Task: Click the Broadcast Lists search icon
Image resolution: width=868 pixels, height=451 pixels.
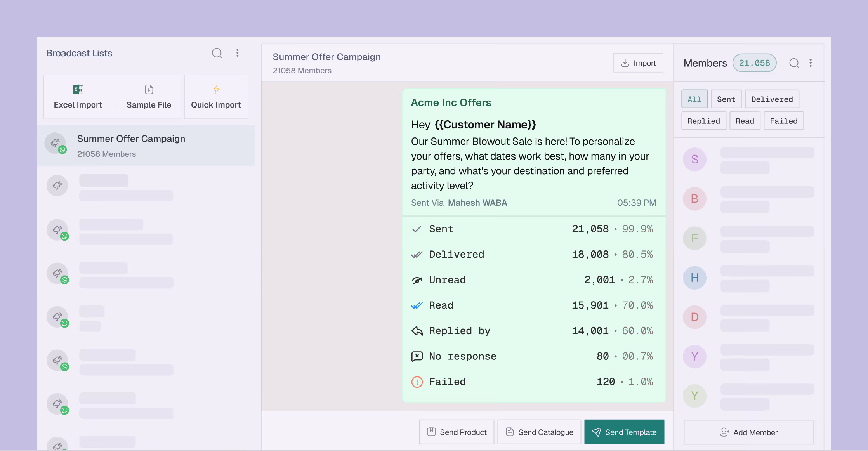Action: coord(217,53)
